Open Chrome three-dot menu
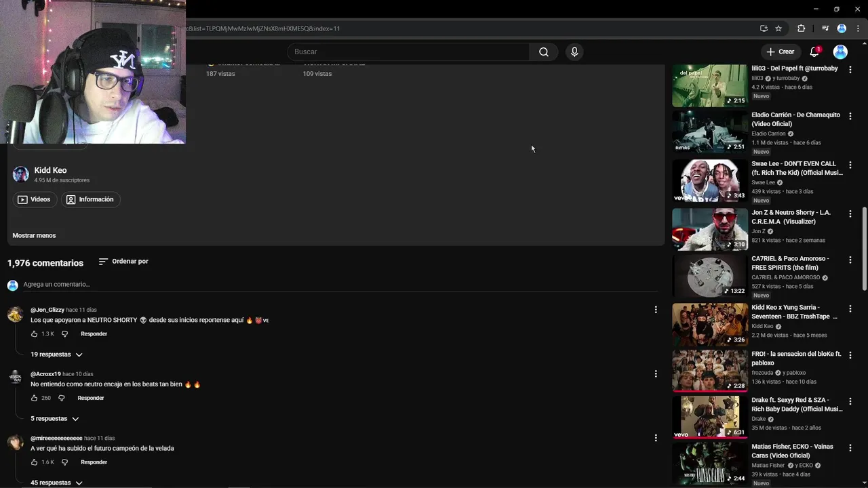Image resolution: width=868 pixels, height=488 pixels. (x=858, y=28)
